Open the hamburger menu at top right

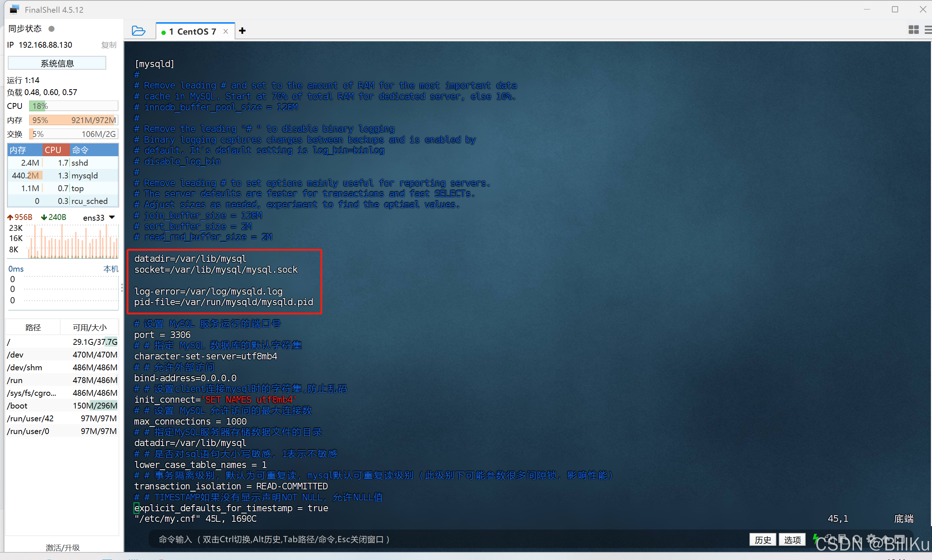[928, 30]
